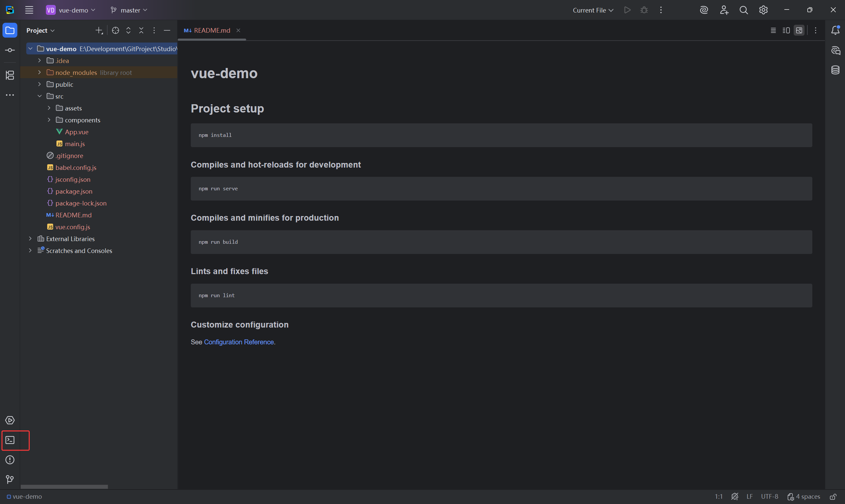Collapse the vue-demo root folder
This screenshot has width=845, height=504.
point(30,49)
